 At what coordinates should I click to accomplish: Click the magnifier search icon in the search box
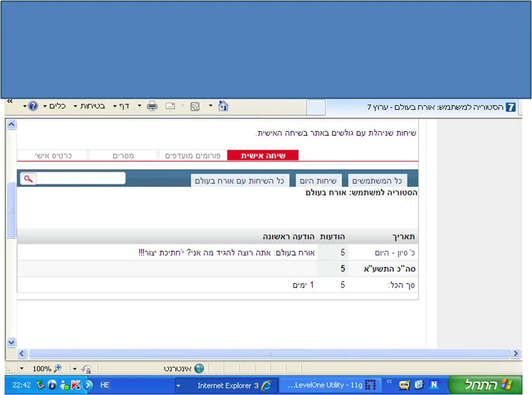coord(28,179)
